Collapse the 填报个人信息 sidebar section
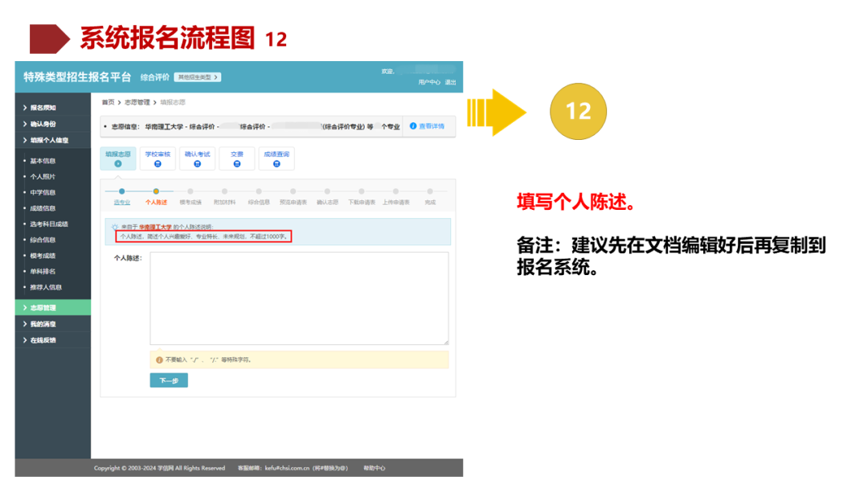868x489 pixels. pos(52,140)
